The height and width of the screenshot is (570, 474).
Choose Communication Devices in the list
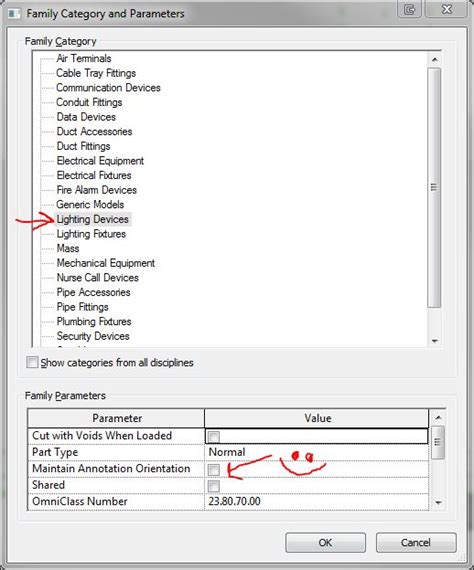(x=108, y=88)
